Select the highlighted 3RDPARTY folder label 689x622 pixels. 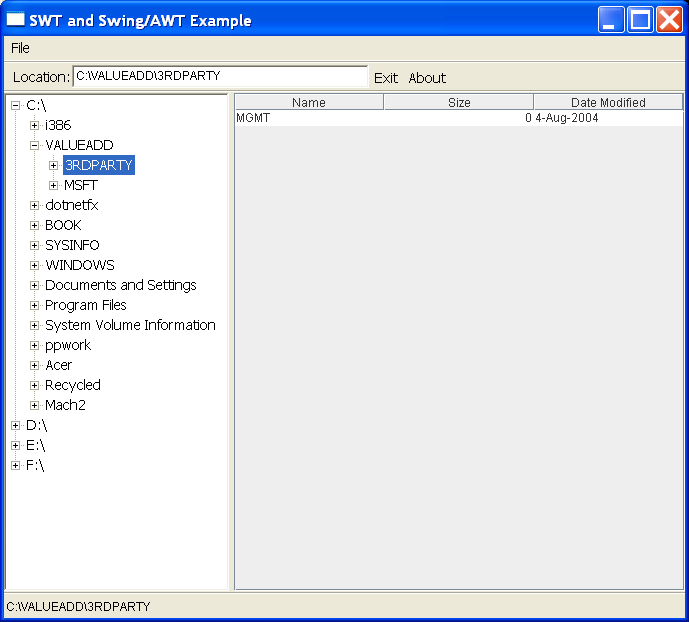click(x=99, y=165)
